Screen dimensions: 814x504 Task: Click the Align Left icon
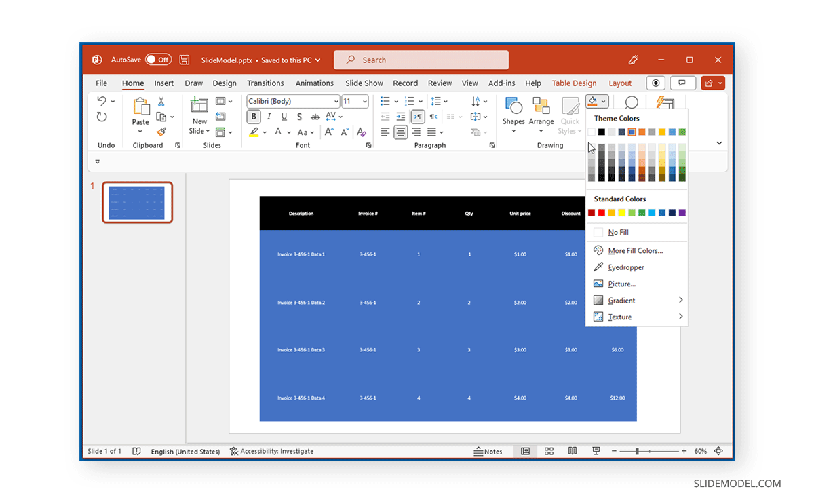tap(385, 132)
